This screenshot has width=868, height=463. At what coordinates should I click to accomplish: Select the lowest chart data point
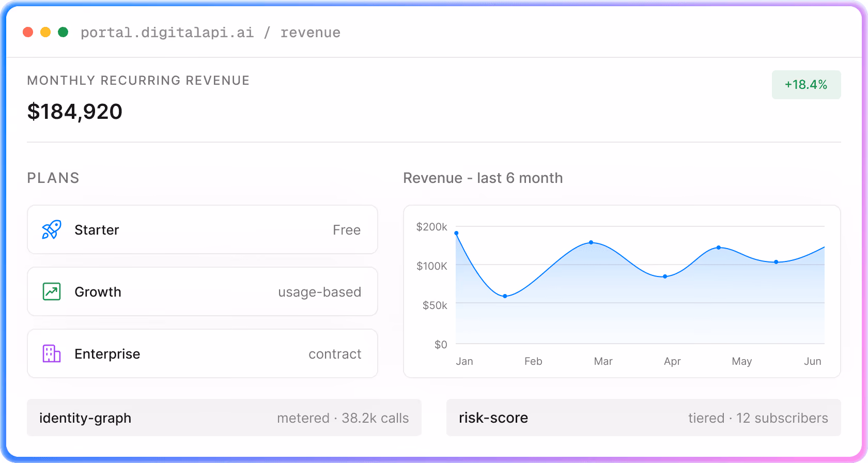505,296
